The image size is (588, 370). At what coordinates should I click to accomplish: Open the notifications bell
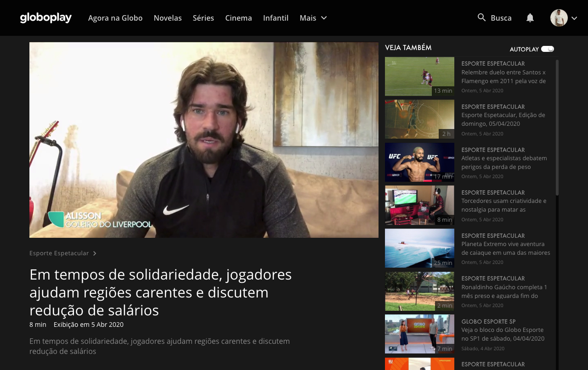(x=530, y=17)
